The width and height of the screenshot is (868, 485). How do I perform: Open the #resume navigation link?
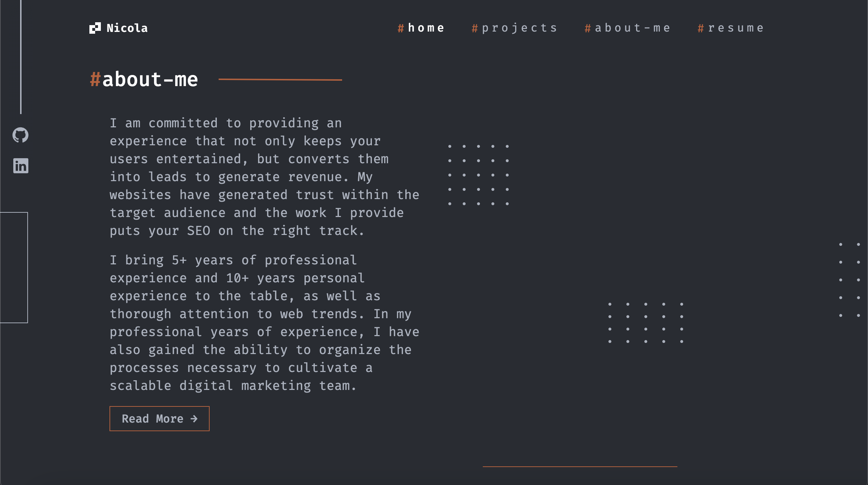(731, 28)
